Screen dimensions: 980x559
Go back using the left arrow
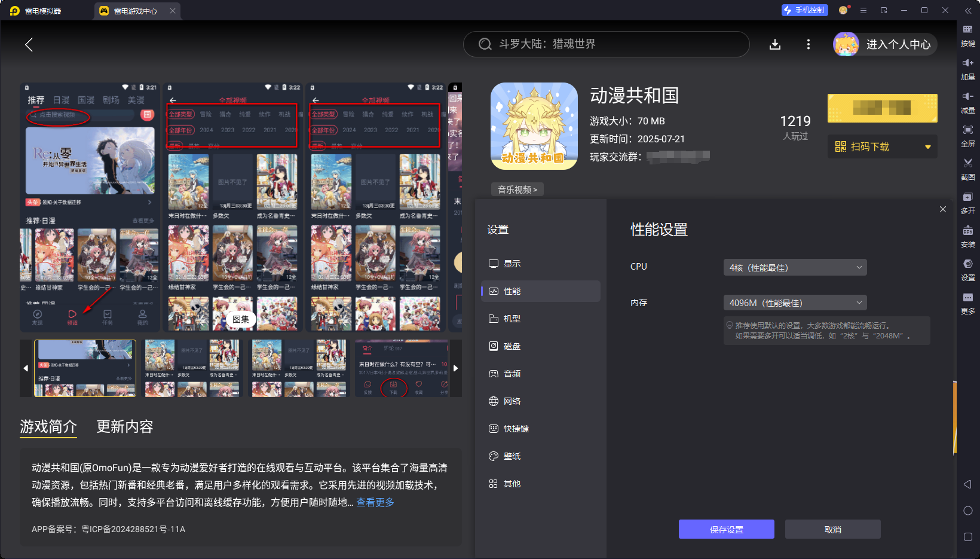(x=29, y=44)
